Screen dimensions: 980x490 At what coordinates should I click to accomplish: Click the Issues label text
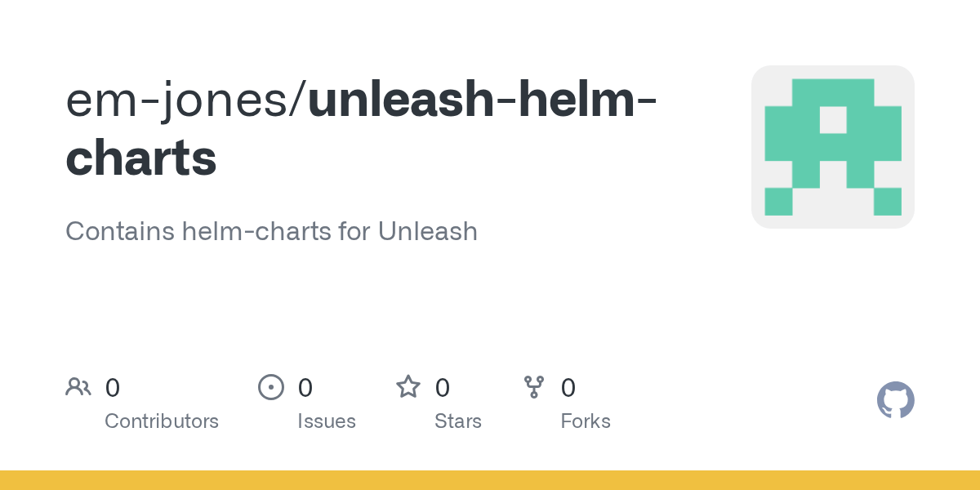[327, 421]
